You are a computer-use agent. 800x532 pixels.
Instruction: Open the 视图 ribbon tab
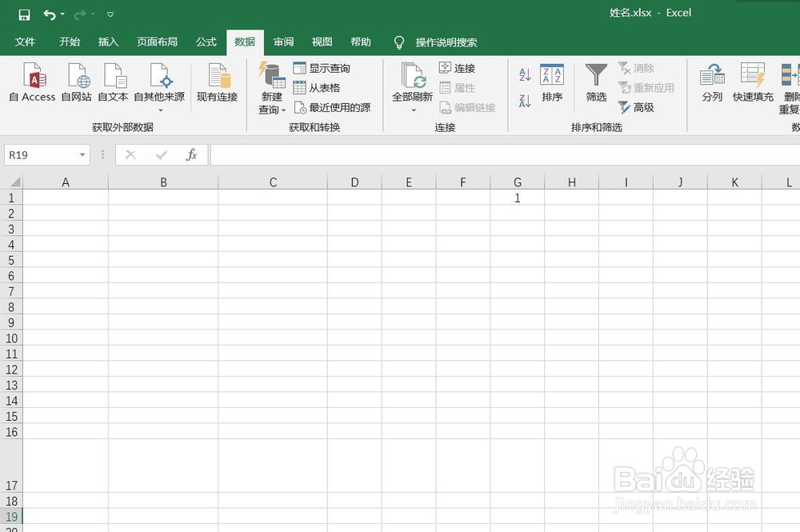click(321, 42)
